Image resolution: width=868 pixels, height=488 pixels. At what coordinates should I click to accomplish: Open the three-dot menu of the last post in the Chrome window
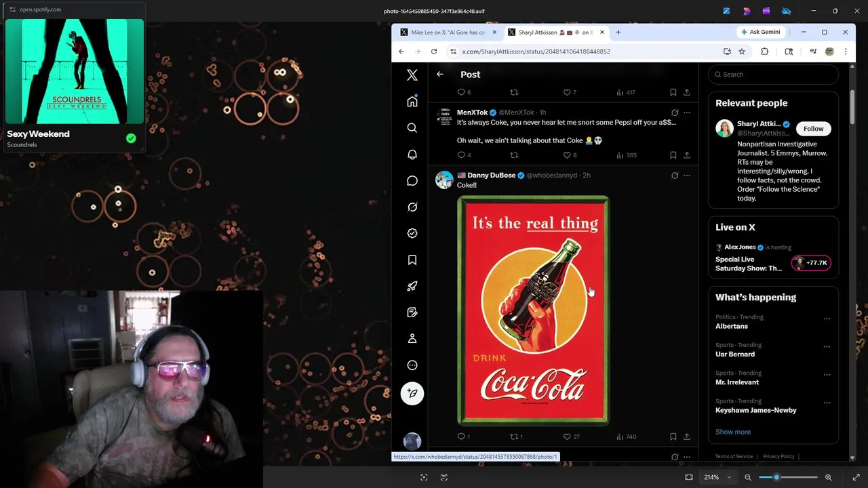pyautogui.click(x=687, y=457)
